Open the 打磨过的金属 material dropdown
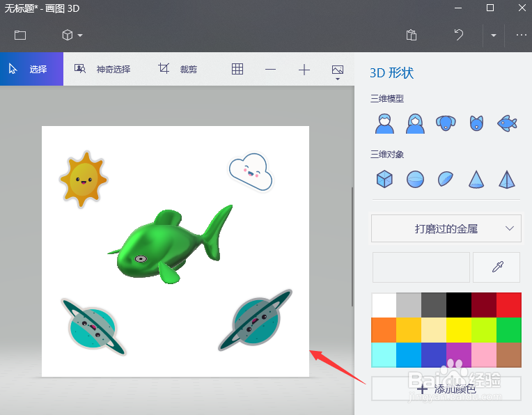 click(446, 228)
